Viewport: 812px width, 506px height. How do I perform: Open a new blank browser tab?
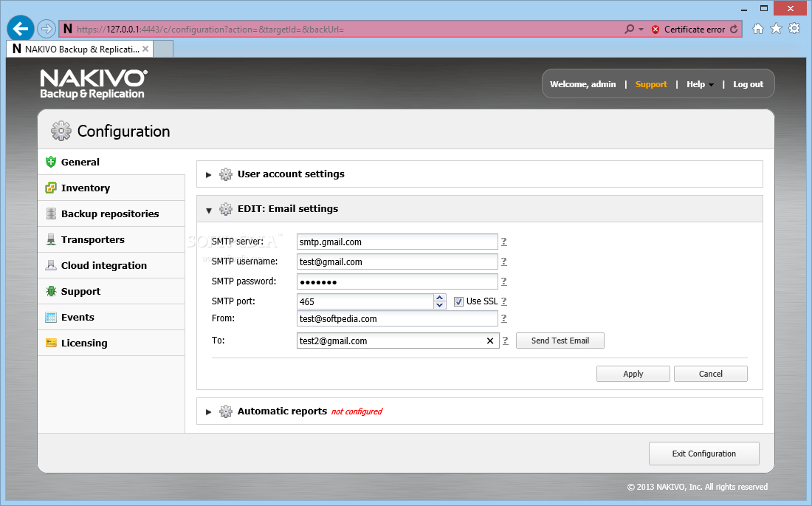pyautogui.click(x=164, y=49)
